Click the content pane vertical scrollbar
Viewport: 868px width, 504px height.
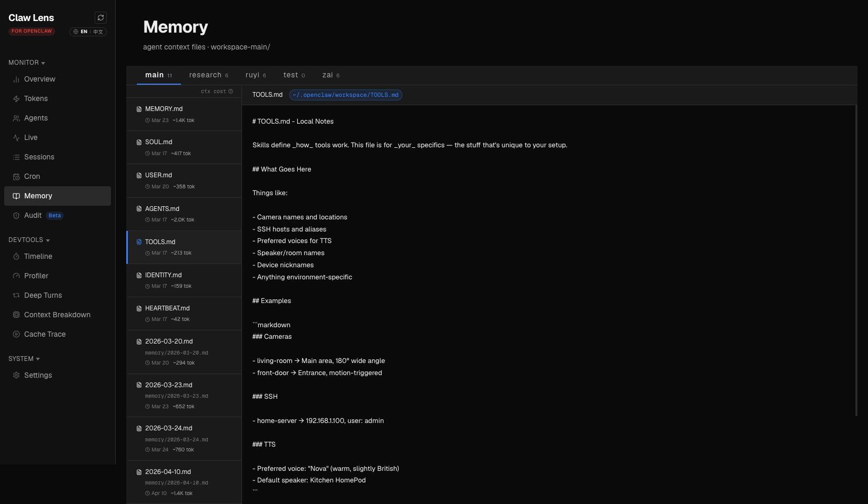(856, 260)
